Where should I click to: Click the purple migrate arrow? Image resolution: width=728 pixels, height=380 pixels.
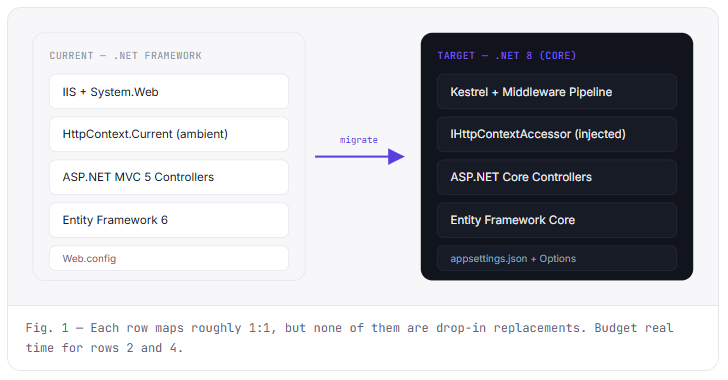360,157
